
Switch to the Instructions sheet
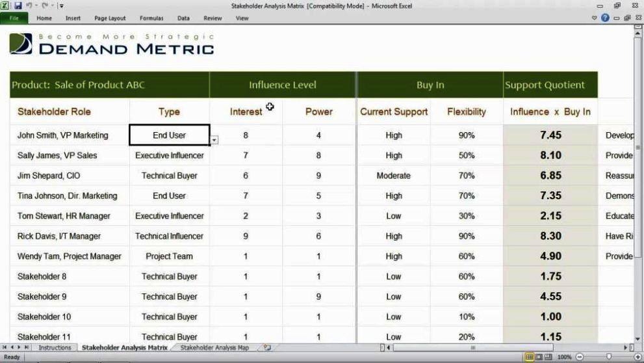click(55, 348)
